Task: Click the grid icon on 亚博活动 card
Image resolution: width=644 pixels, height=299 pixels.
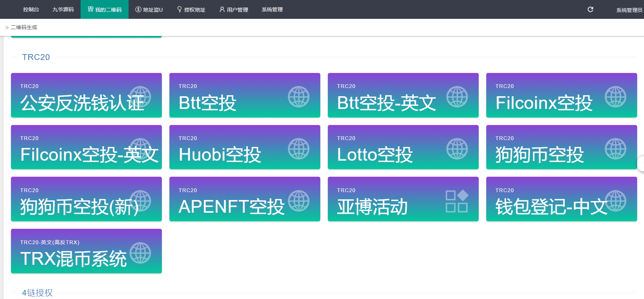Action: [457, 201]
